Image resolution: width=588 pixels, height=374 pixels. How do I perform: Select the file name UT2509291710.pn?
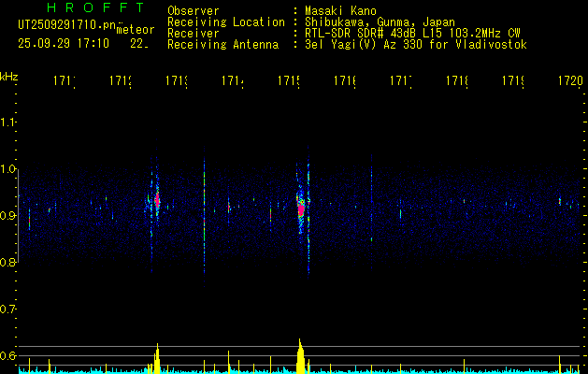tap(67, 25)
